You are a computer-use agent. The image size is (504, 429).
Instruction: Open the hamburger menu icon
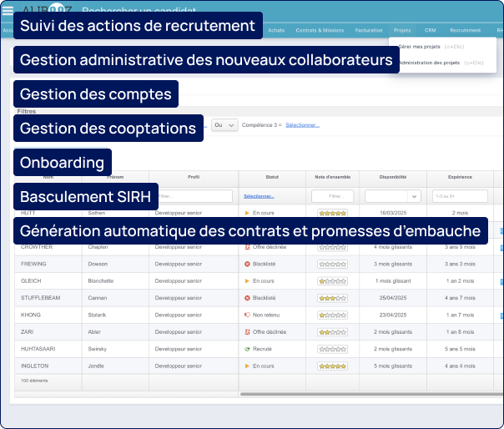point(8,11)
